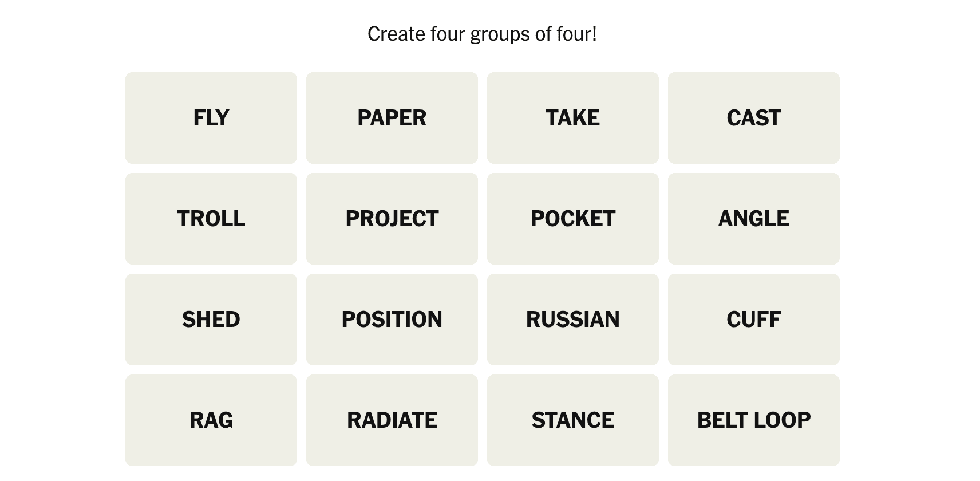Tap the PROJECT word tile
The width and height of the screenshot is (980, 481).
tap(392, 219)
